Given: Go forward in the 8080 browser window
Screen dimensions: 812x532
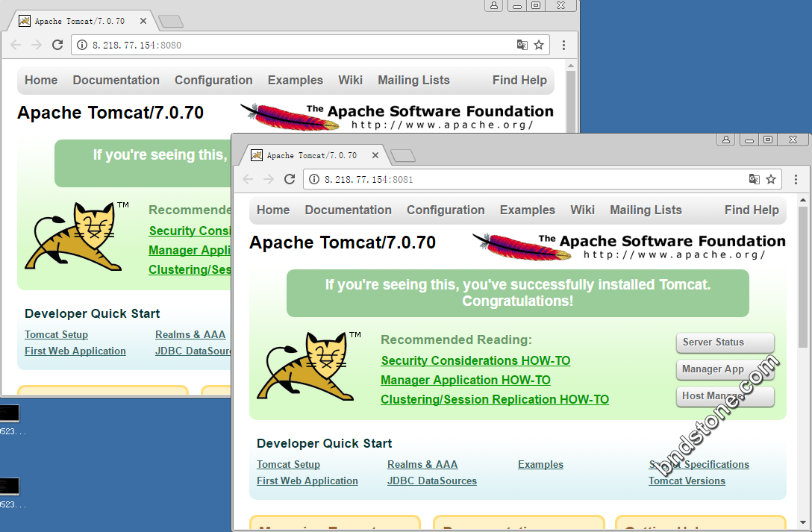Looking at the screenshot, I should 37,45.
